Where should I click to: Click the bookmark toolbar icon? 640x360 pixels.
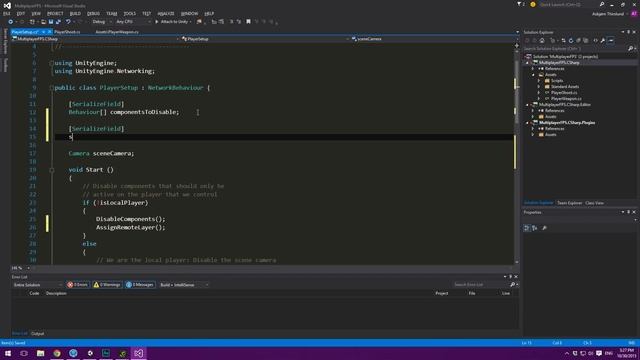[248, 22]
